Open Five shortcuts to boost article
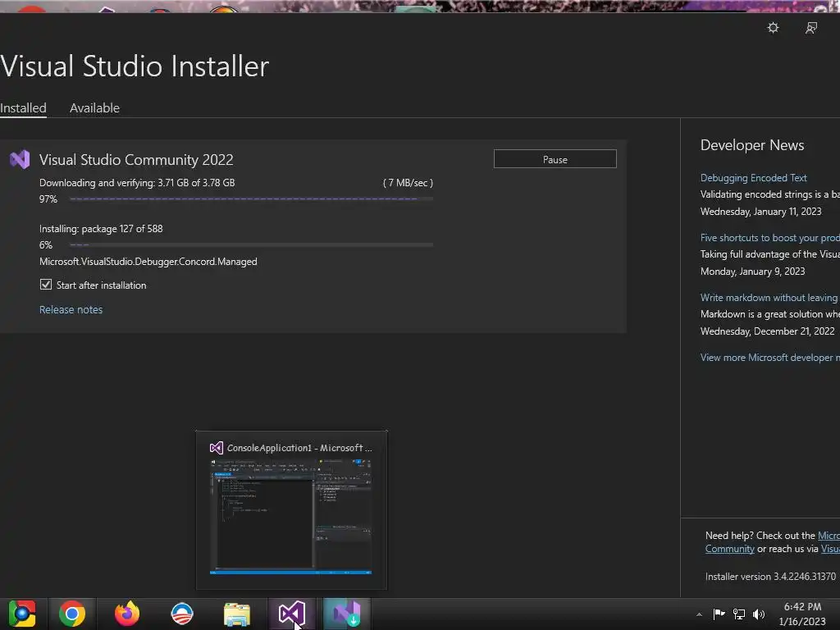This screenshot has width=840, height=630. click(x=769, y=238)
